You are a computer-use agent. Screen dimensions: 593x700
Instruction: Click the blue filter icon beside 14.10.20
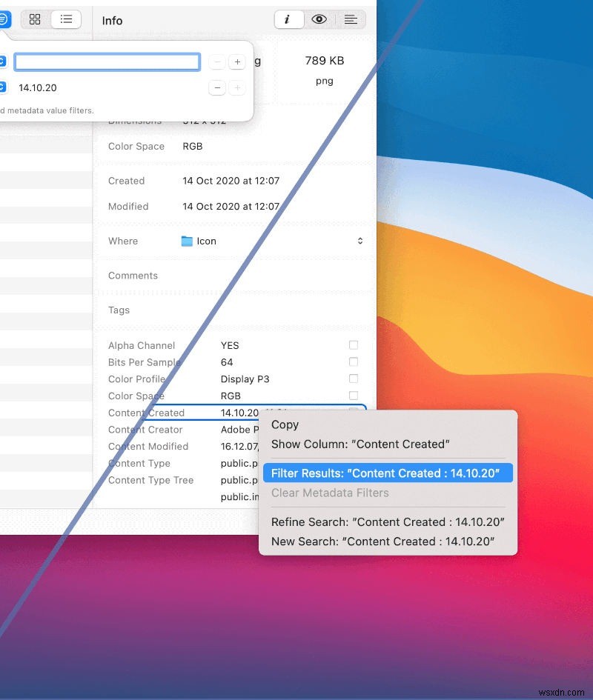point(4,87)
